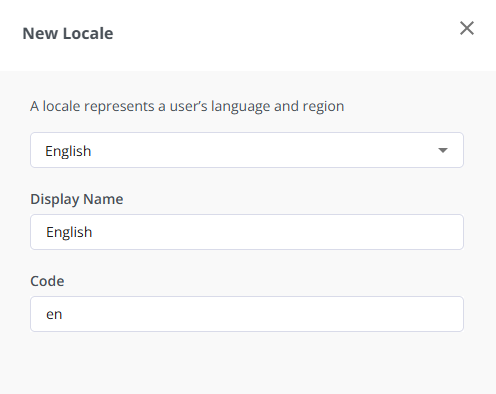Click the 'Display Name' label

[77, 199]
